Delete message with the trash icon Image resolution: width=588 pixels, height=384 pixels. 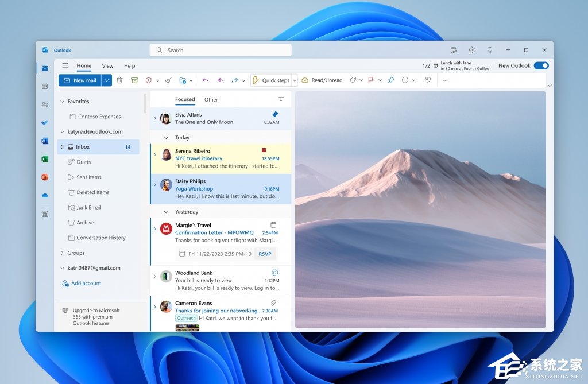(x=119, y=80)
